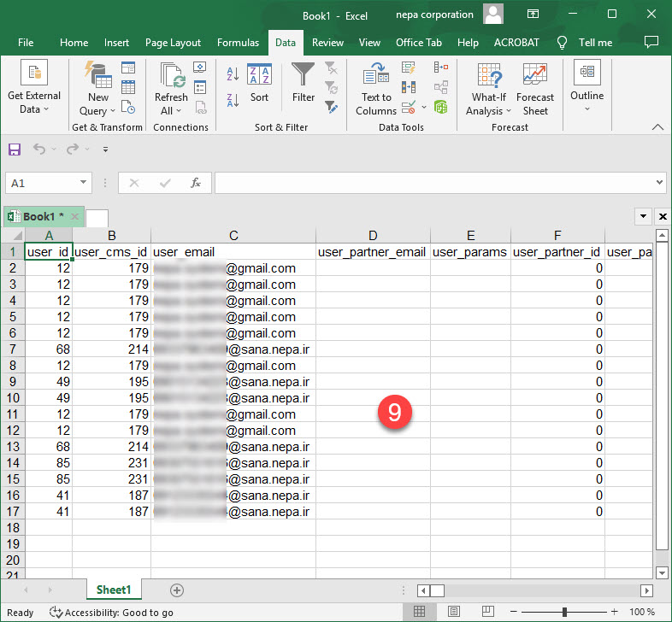Screen dimensions: 672x622
Task: Open the Formulas tab
Action: point(238,43)
